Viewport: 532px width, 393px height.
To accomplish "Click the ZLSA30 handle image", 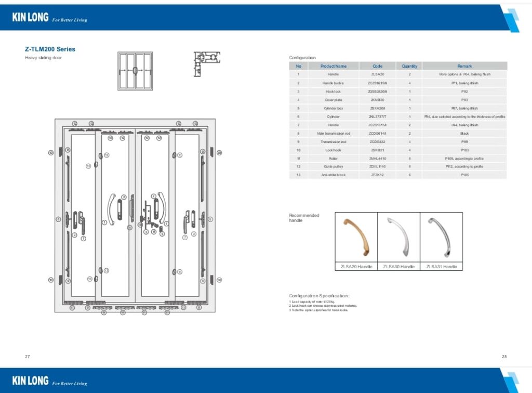I will pos(398,237).
